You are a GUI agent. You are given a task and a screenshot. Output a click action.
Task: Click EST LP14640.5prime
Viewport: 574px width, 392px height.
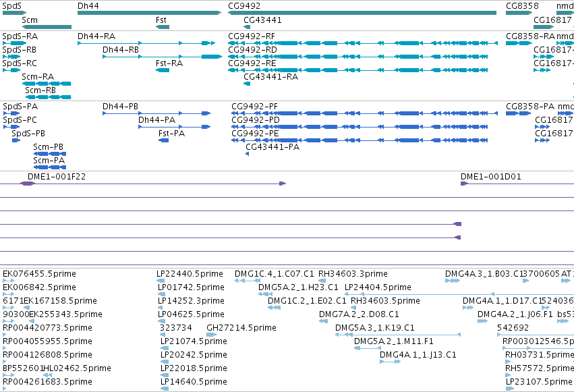tap(194, 382)
